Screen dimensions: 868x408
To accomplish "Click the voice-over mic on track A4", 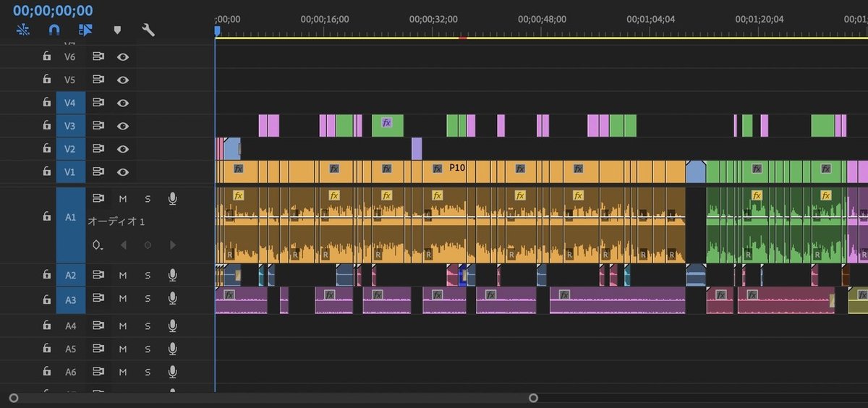I will pos(172,326).
